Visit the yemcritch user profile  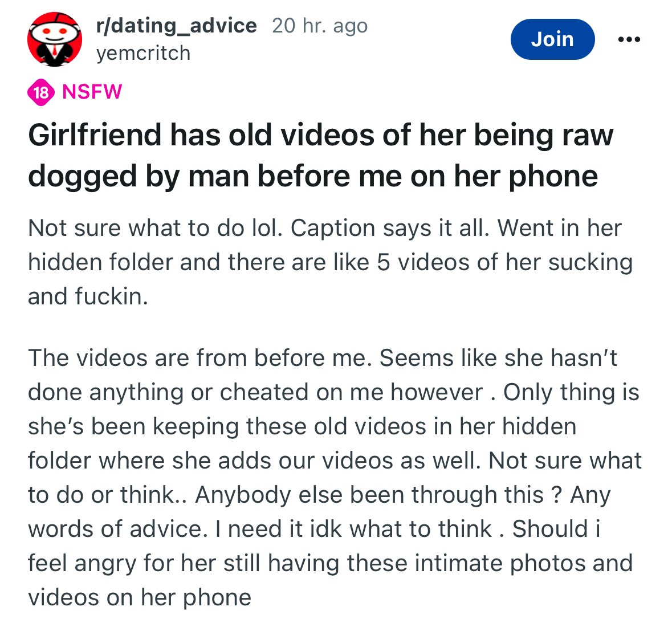click(x=144, y=53)
